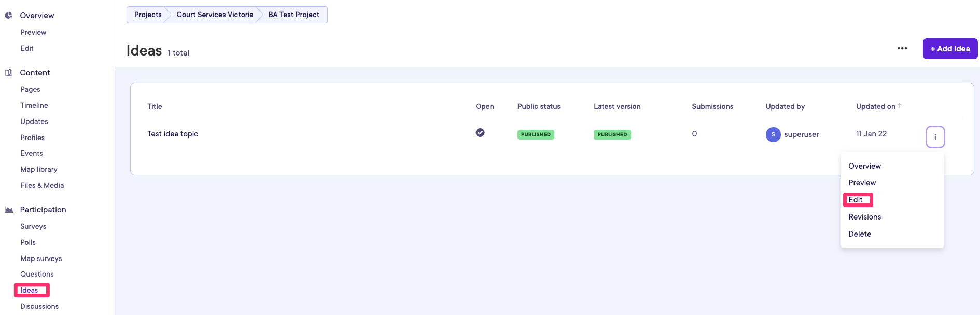
Task: Toggle the Open checkmark for Test idea topic
Action: click(480, 133)
